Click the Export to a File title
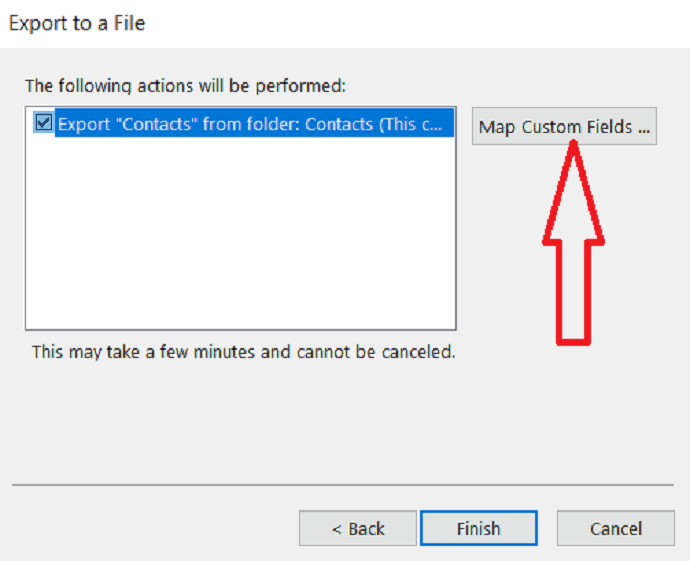Image resolution: width=690 pixels, height=561 pixels. click(77, 23)
